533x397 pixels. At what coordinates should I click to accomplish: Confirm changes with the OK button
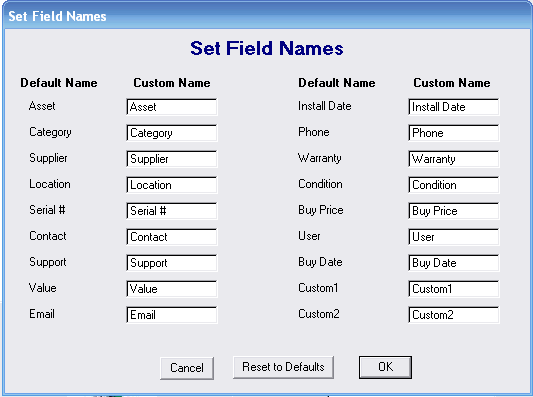[x=385, y=367]
